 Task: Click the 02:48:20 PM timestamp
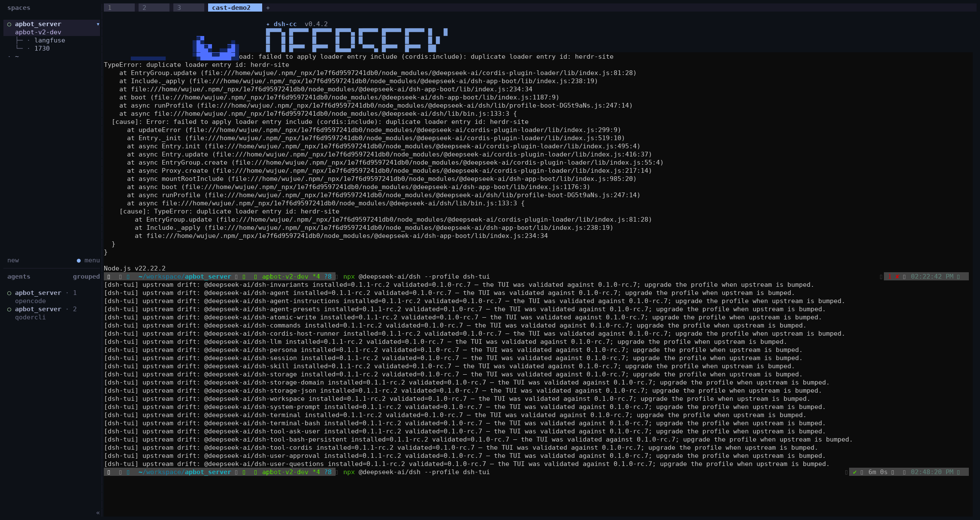click(932, 472)
